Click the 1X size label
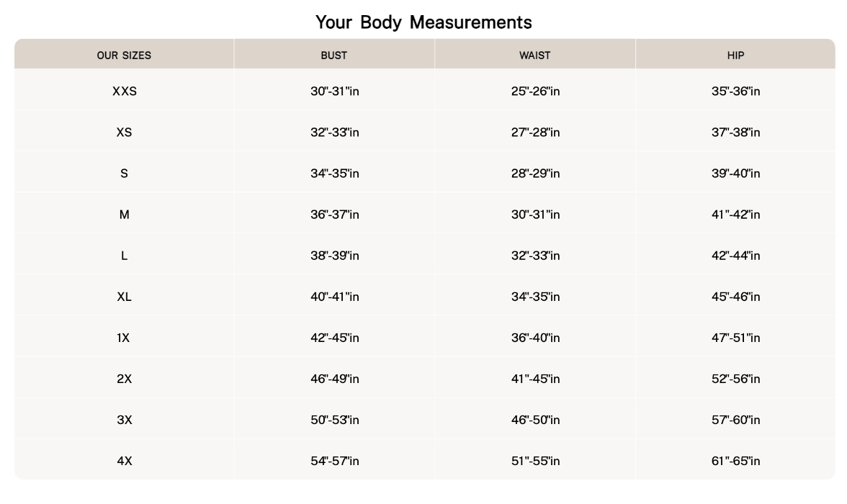Image resolution: width=847 pixels, height=504 pixels. click(124, 338)
